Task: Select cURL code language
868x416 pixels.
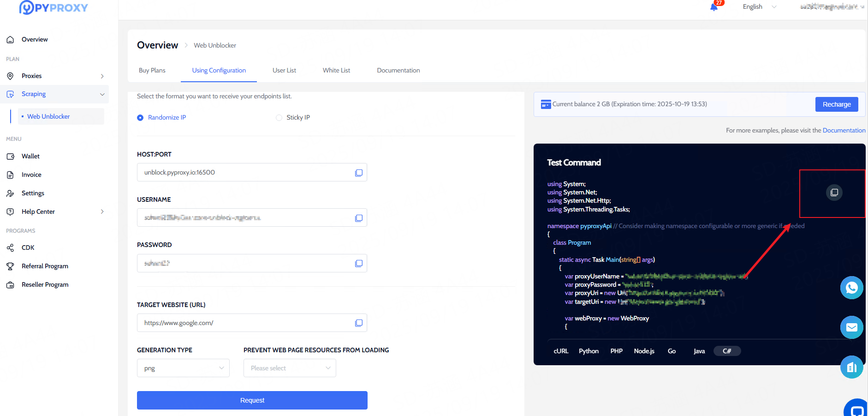Action: click(561, 351)
